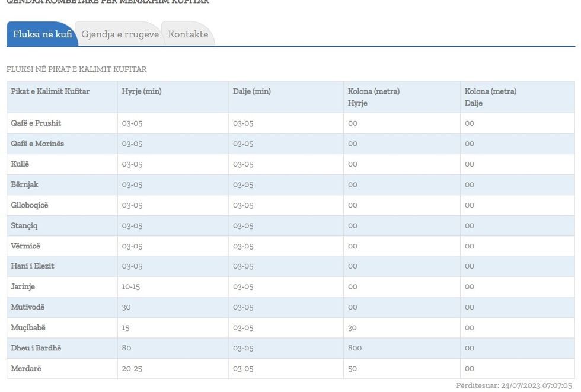Click Dheu i Bardhë column length 800
Viewport: 581px width, 392px height.
(x=355, y=348)
